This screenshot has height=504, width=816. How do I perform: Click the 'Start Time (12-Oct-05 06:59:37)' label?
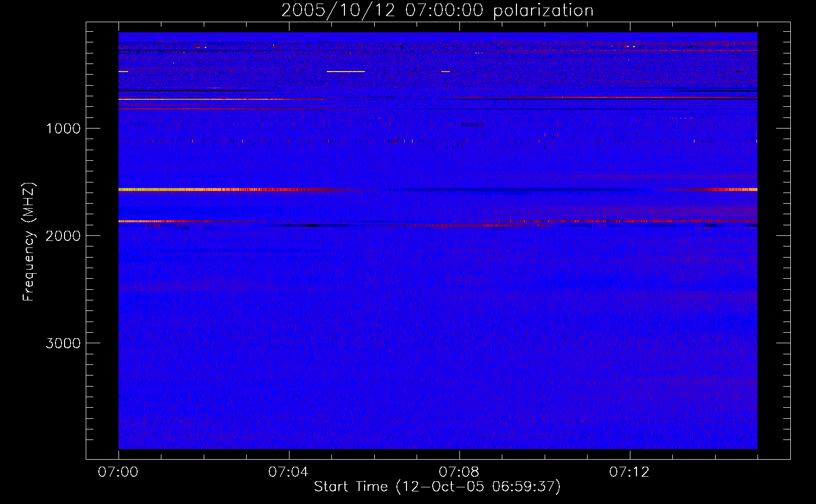437,487
